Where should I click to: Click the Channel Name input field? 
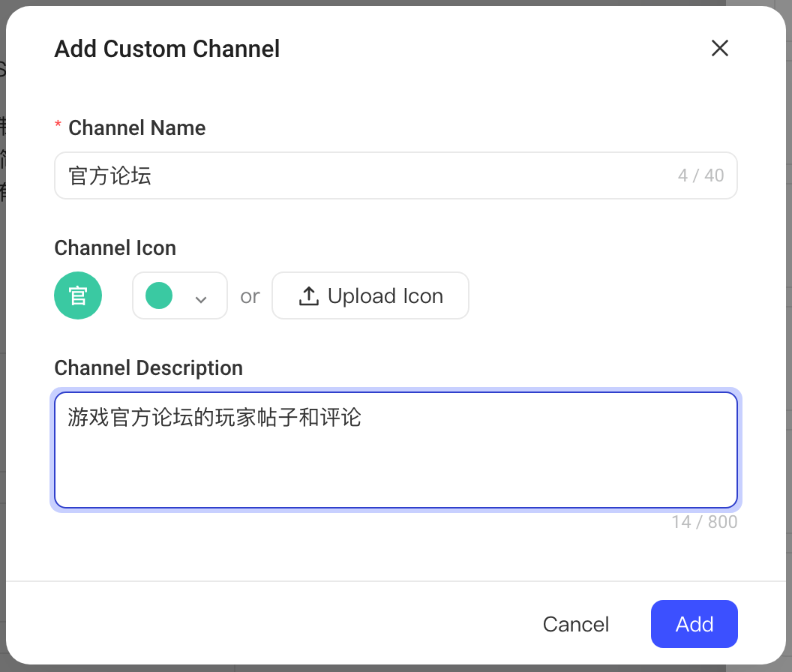[x=395, y=175]
